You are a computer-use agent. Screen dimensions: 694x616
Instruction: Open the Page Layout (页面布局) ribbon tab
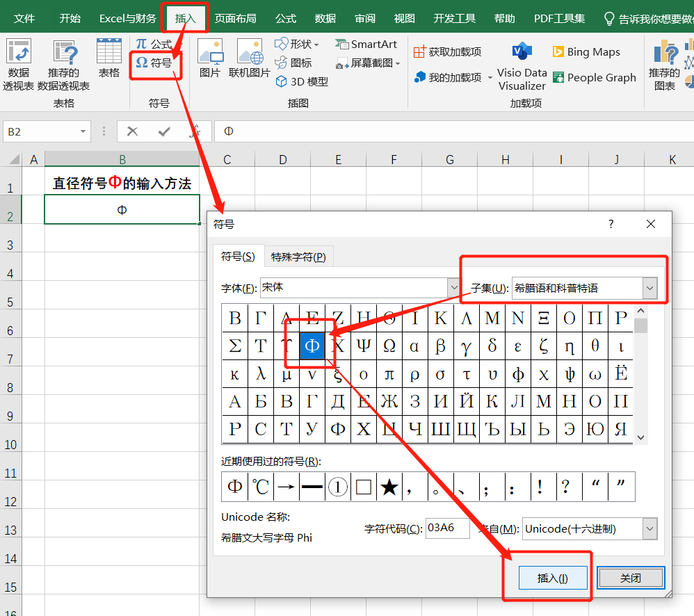pyautogui.click(x=236, y=19)
